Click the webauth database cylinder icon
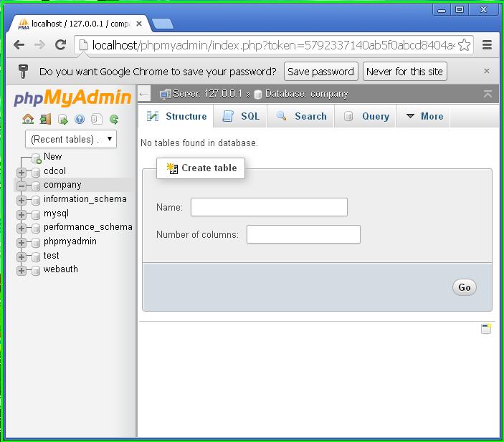The height and width of the screenshot is (442, 504). (36, 271)
